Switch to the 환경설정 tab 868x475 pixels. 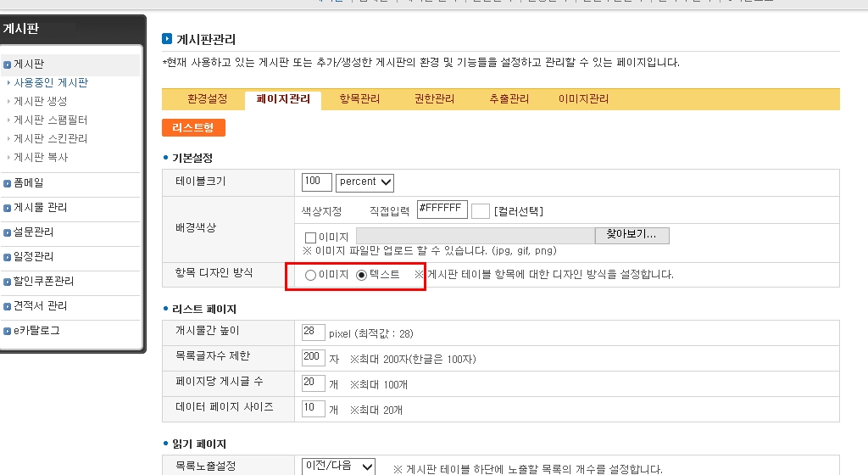(207, 99)
